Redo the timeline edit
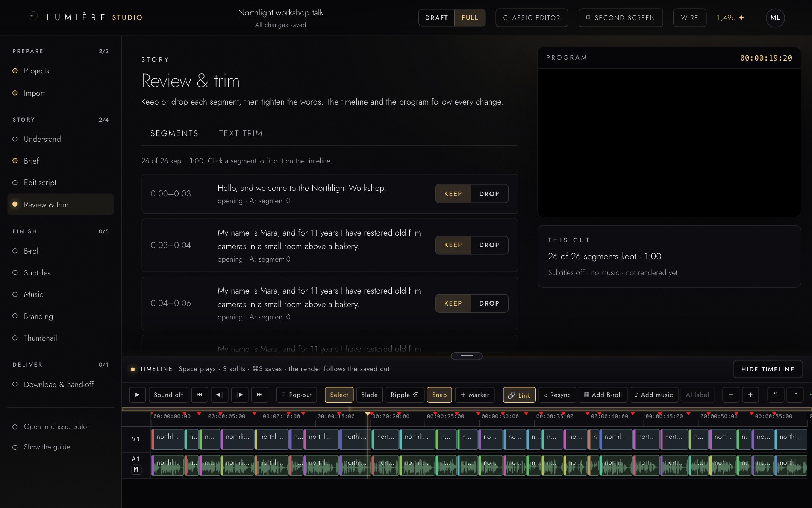The height and width of the screenshot is (508, 812). pyautogui.click(x=795, y=395)
